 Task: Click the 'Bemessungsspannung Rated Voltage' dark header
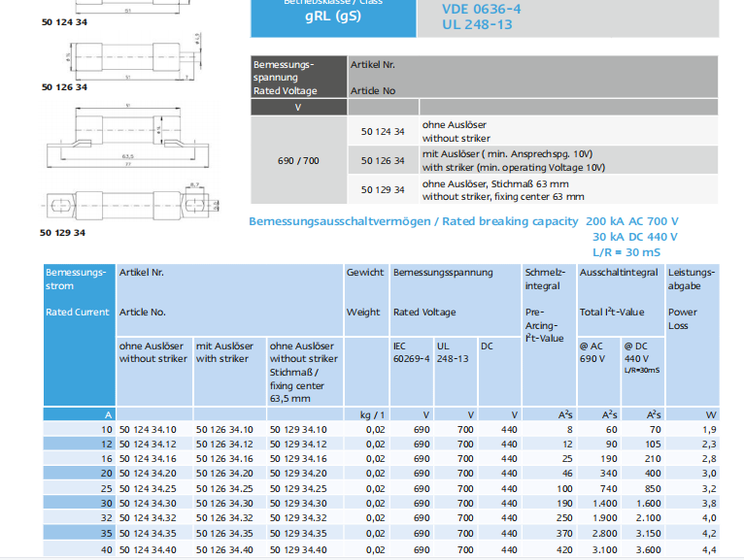299,78
